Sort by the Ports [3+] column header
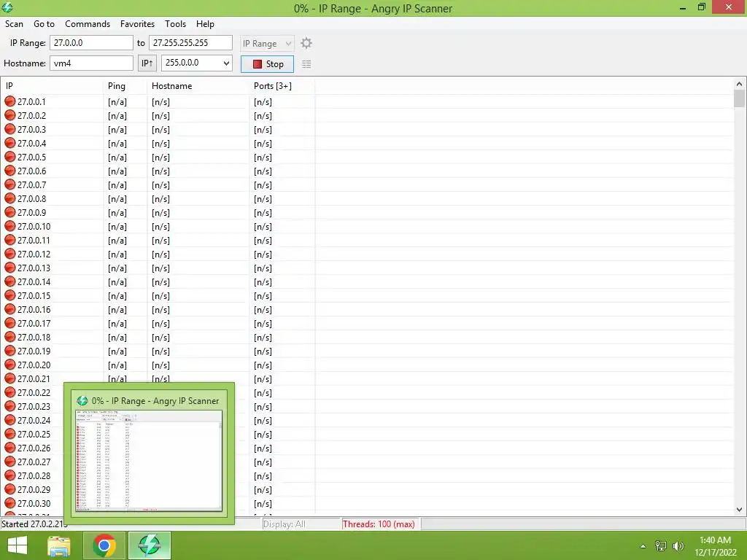This screenshot has width=747, height=560. pos(282,86)
